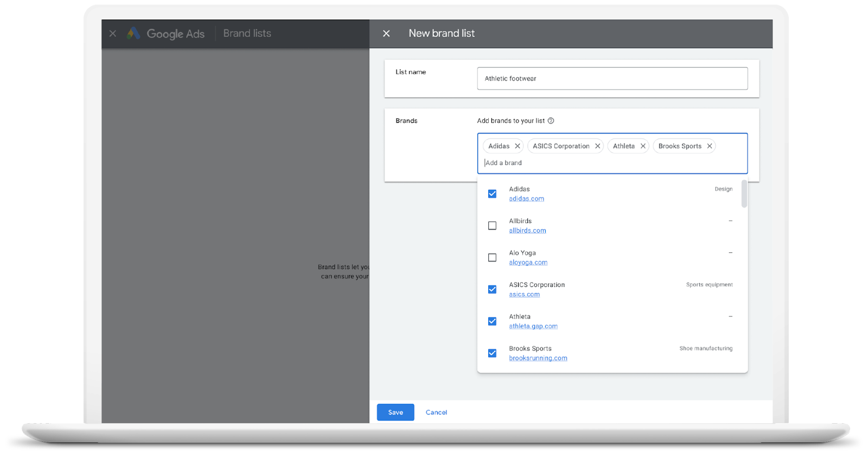The image size is (868, 452).
Task: Open the allbirds.com link
Action: 527,231
